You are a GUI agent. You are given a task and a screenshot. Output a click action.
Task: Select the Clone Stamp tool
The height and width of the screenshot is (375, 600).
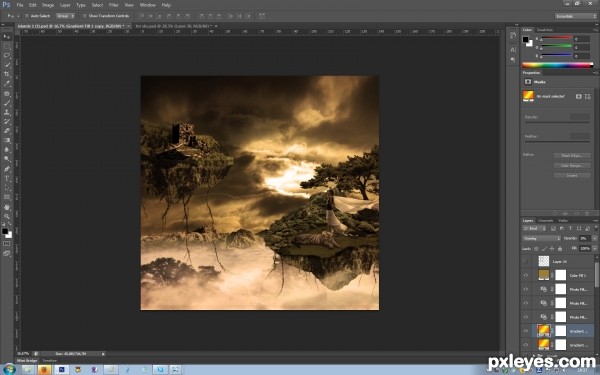[x=7, y=112]
